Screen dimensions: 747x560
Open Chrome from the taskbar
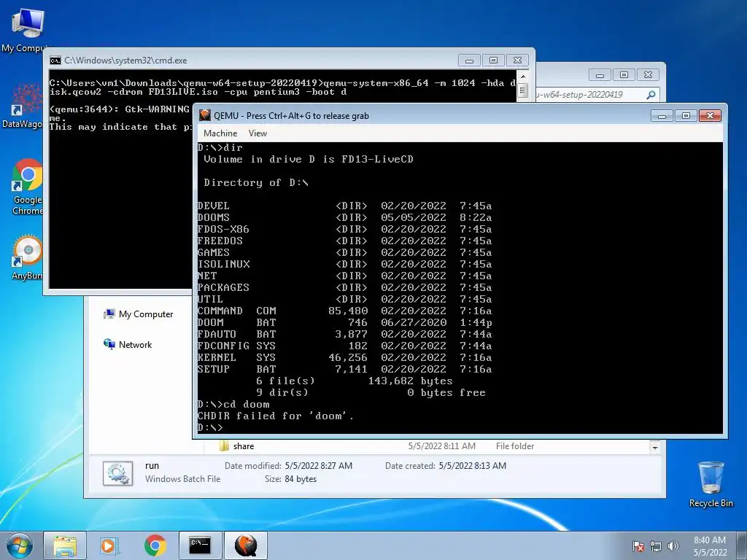pos(155,545)
